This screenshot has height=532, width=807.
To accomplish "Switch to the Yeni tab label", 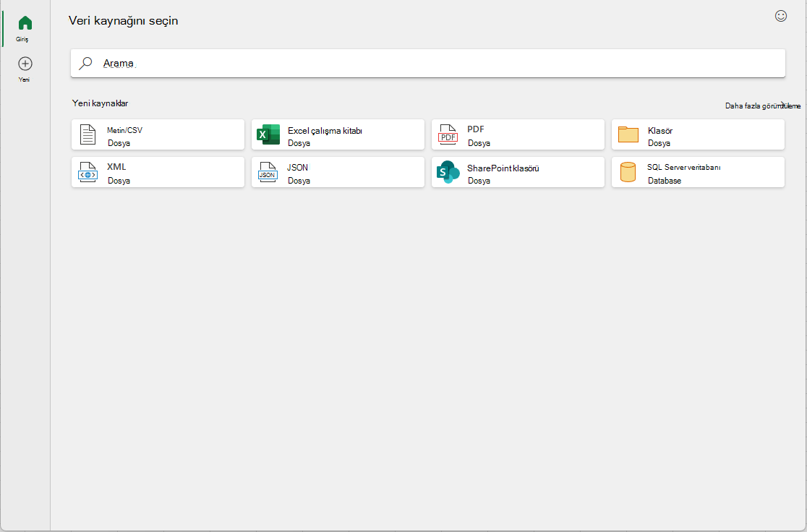I will [24, 80].
